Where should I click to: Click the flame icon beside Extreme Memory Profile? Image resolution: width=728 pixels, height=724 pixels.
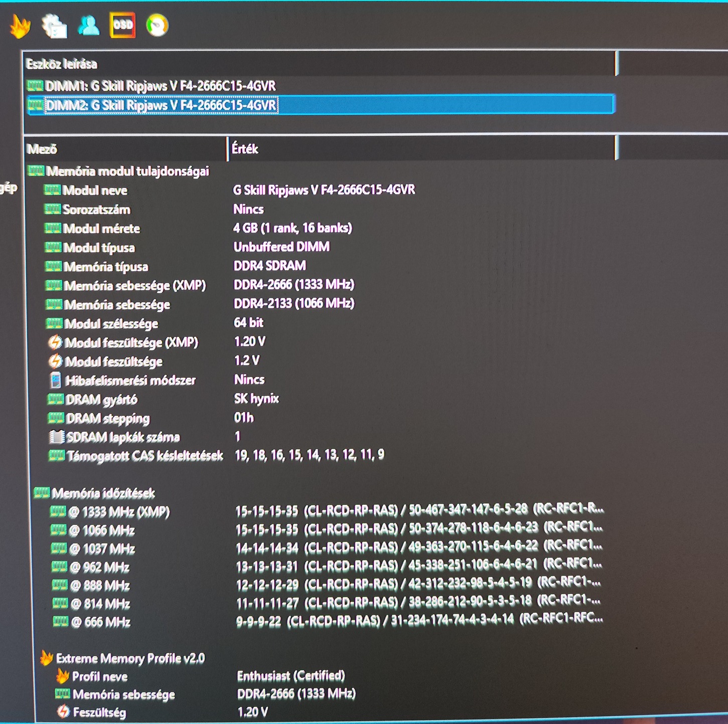[x=47, y=658]
